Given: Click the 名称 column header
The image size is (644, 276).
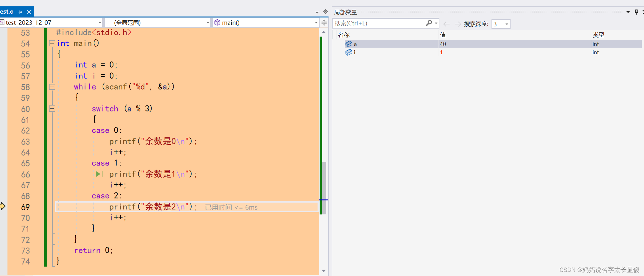Looking at the screenshot, I should pos(344,35).
